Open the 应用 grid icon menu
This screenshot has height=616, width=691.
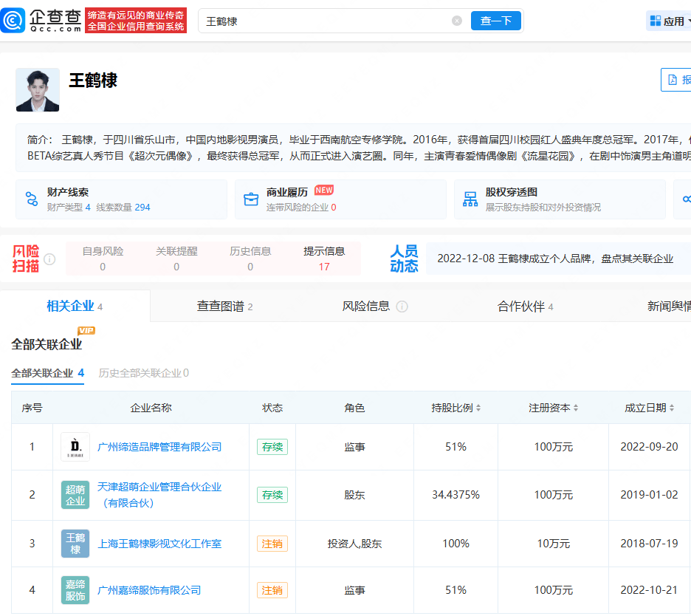[656, 21]
